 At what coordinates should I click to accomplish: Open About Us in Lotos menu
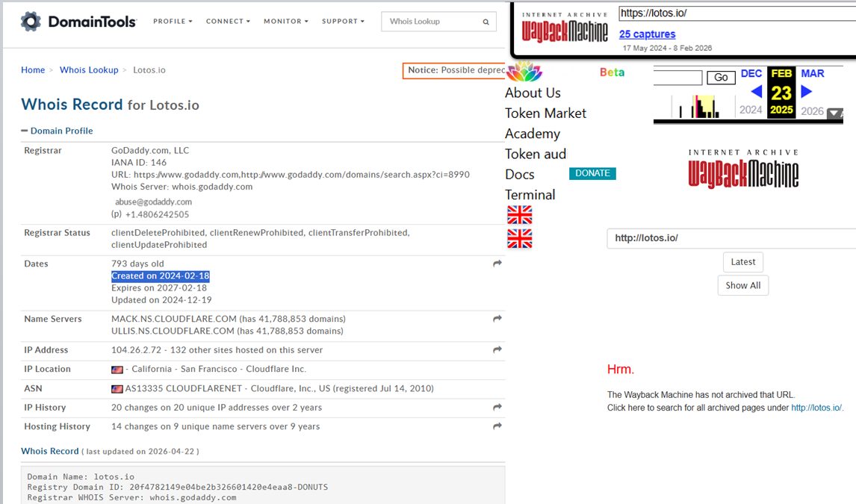(533, 93)
